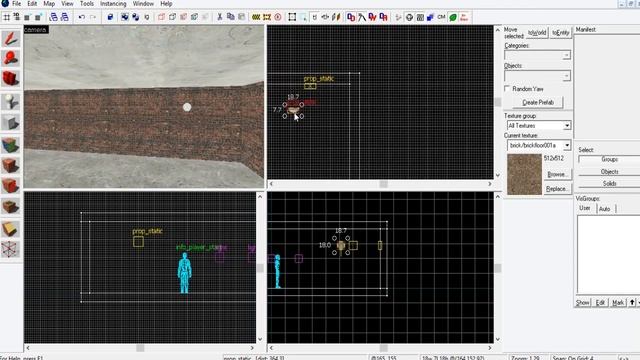The width and height of the screenshot is (640, 360).
Task: Open the View menu
Action: tap(67, 4)
